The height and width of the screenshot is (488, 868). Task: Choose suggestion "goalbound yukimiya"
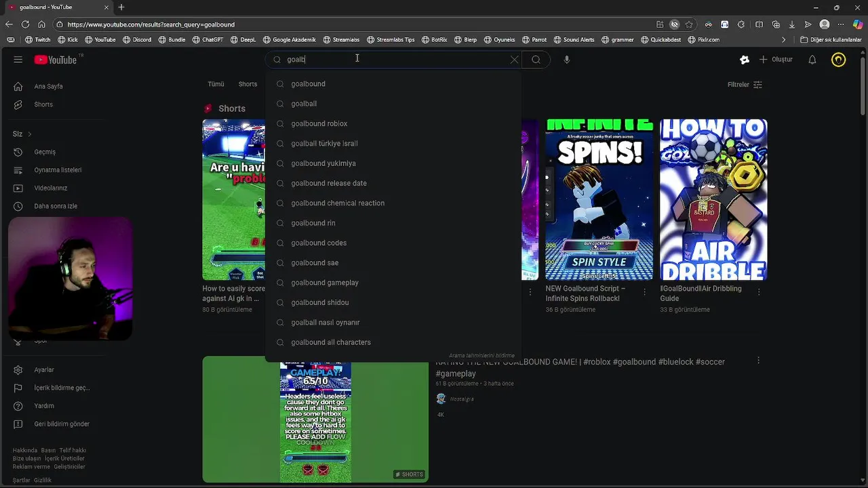pos(393,163)
